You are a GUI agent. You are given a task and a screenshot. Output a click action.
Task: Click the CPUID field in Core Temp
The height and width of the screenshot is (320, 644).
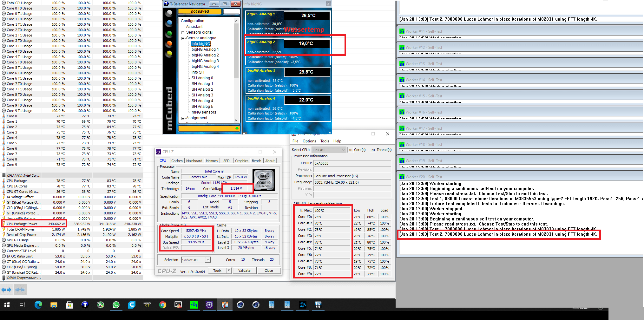(x=352, y=163)
